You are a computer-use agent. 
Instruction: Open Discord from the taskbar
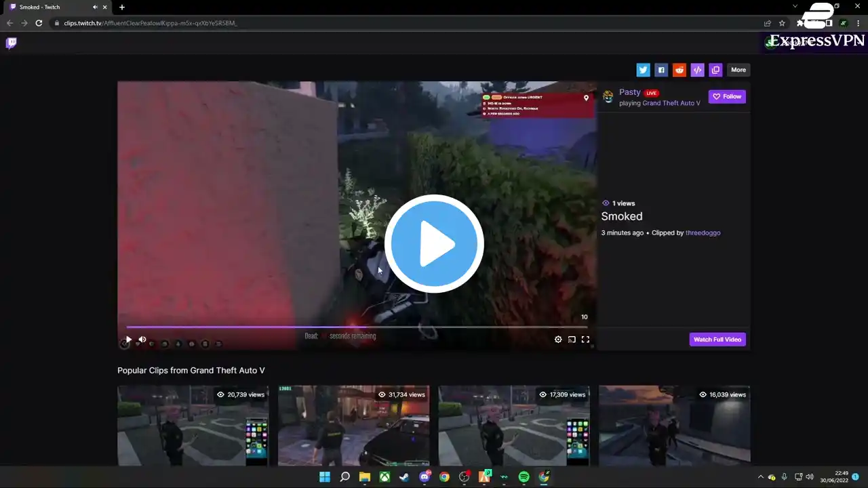(x=425, y=476)
